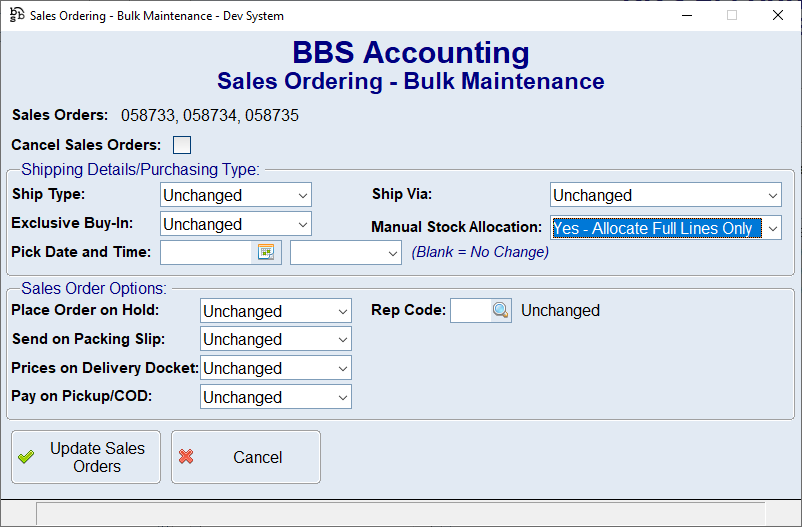Open the Pick Date calendar picker icon

coord(266,252)
